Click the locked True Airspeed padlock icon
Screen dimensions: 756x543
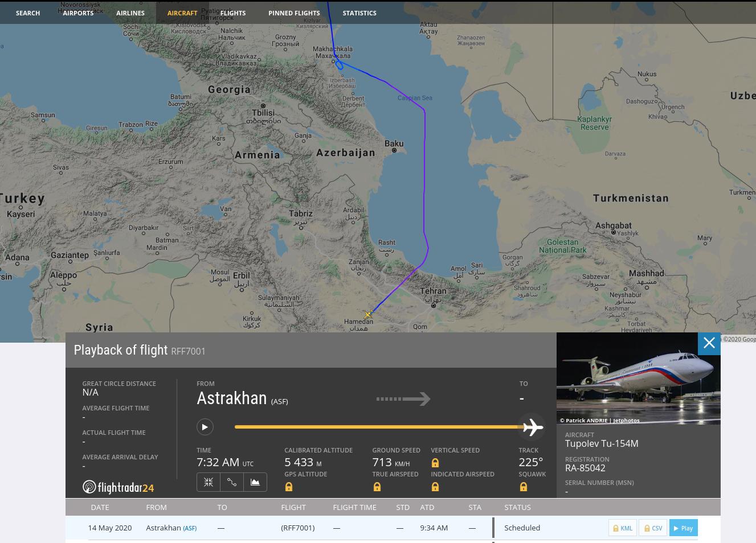(377, 487)
